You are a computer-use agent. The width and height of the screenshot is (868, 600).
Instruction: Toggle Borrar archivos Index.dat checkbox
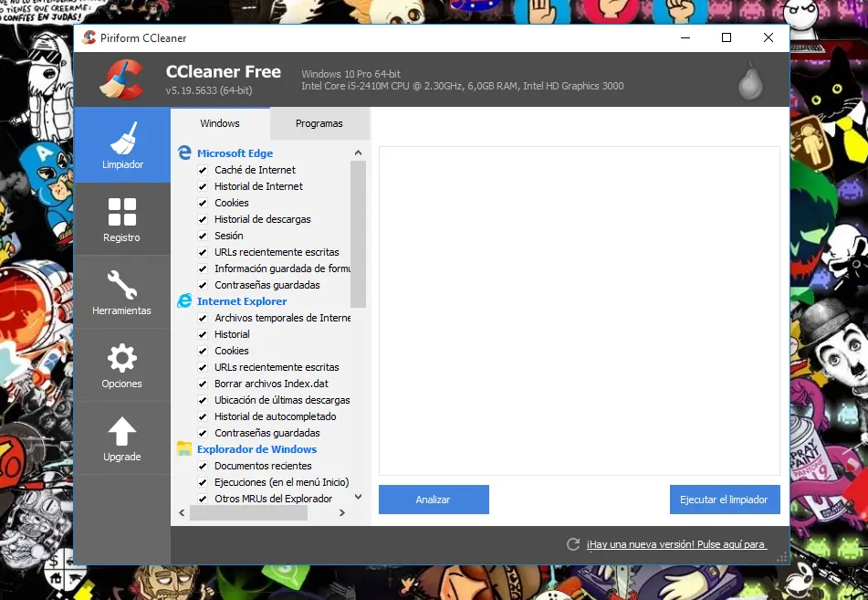[203, 384]
